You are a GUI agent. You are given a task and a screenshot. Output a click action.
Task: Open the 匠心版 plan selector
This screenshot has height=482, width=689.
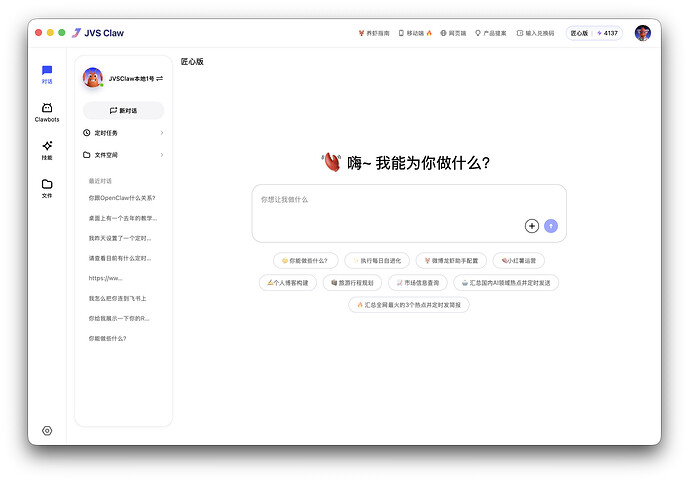tap(579, 33)
